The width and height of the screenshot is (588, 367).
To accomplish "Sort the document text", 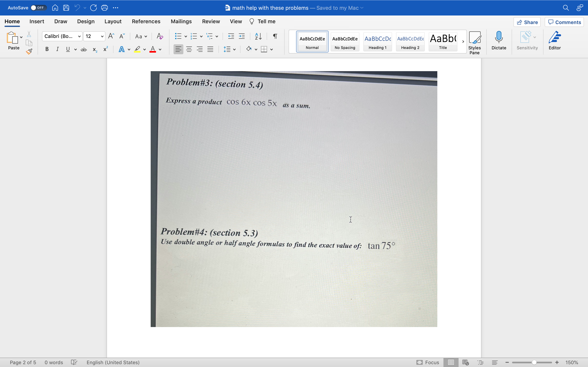I will coord(258,36).
